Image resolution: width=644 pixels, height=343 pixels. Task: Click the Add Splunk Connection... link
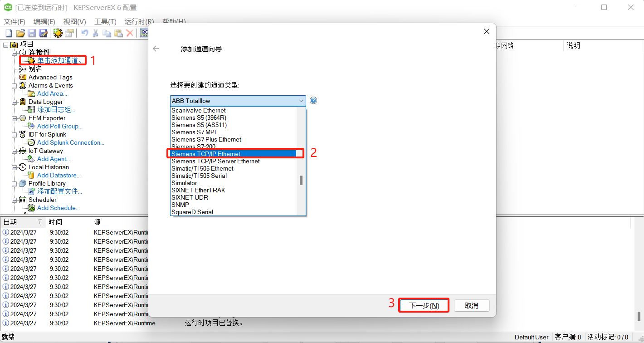(x=70, y=142)
